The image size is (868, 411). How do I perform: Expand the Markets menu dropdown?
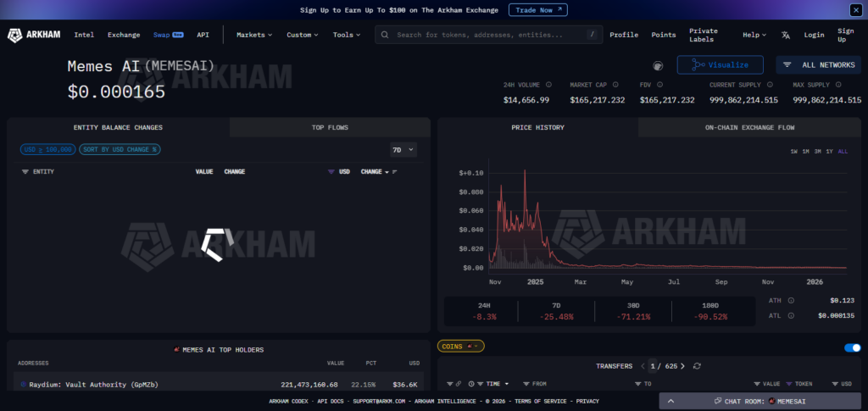click(x=254, y=35)
